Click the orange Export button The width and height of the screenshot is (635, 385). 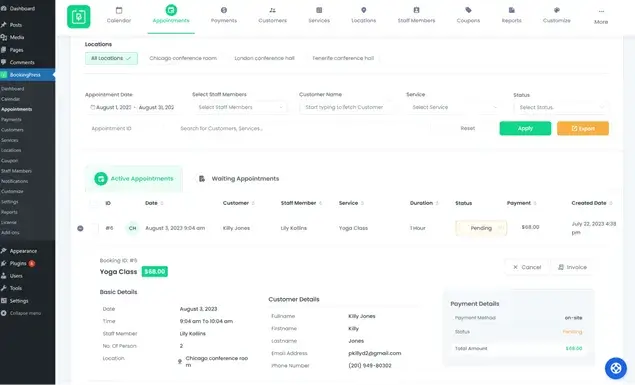[583, 128]
